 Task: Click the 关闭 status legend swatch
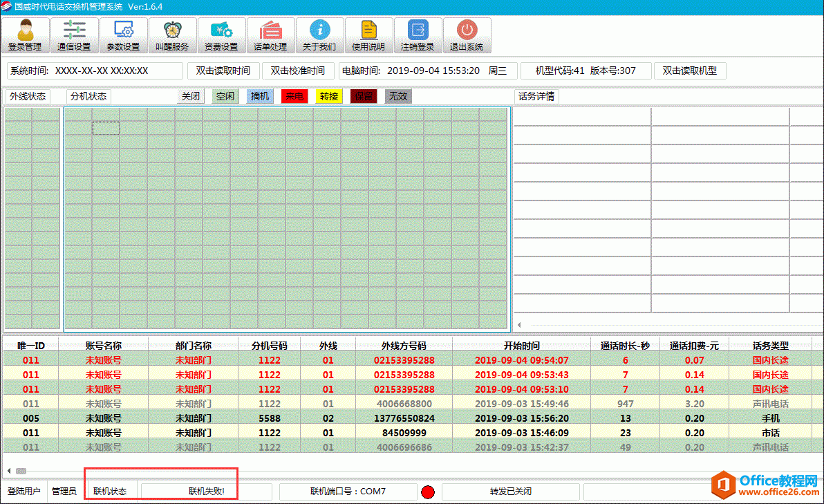pyautogui.click(x=191, y=96)
